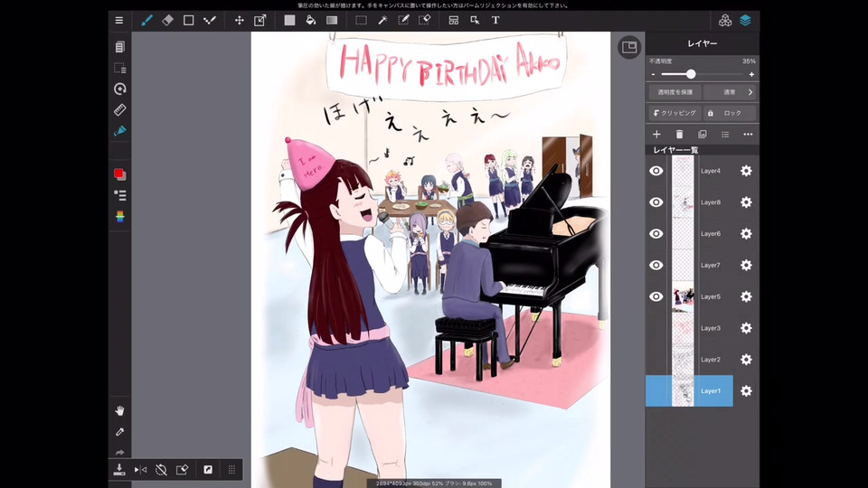Open Layer3 settings gear
Viewport: 868px width, 488px height.
tap(746, 328)
